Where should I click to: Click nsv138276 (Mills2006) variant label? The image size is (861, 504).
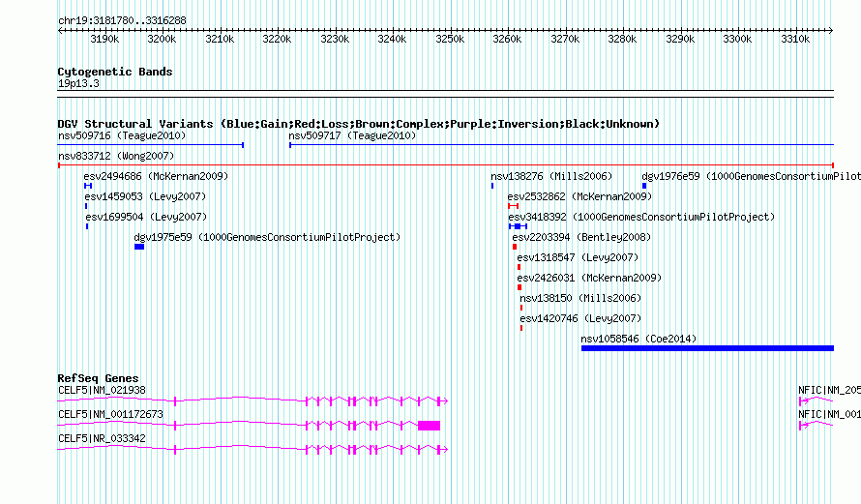[551, 176]
